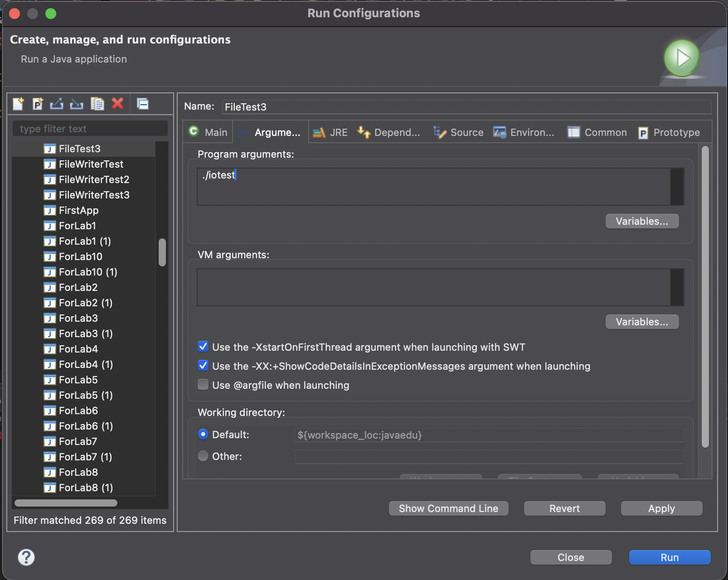Click the Import launch configuration icon
This screenshot has height=580, width=728.
click(77, 104)
